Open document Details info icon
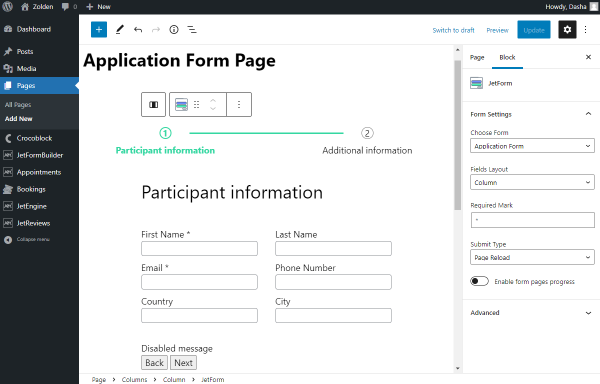Image resolution: width=600 pixels, height=384 pixels. coord(174,29)
